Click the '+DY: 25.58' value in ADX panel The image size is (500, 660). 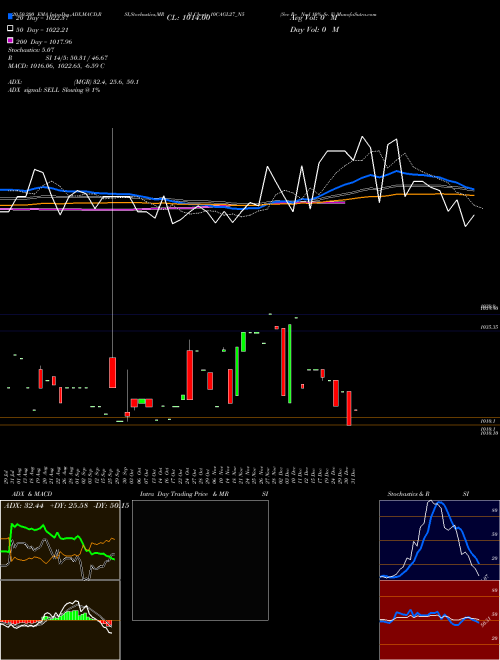[68, 506]
